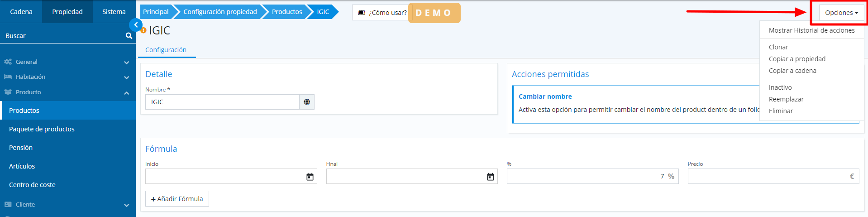868x217 pixels.
Task: Click the orange warning icon beside IGIC title
Action: tap(143, 30)
